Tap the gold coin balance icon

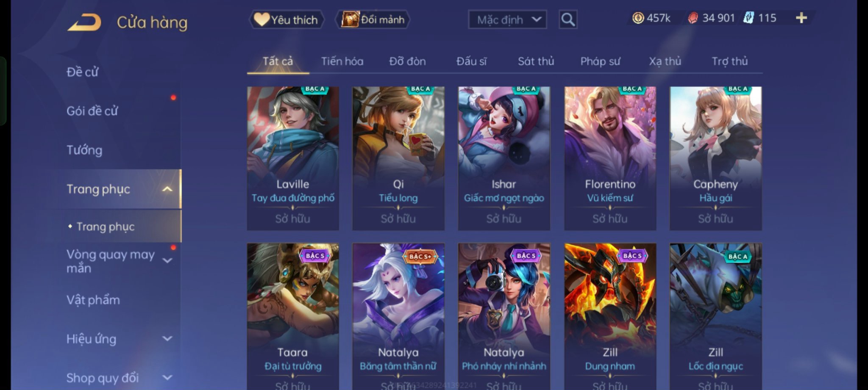pos(638,18)
